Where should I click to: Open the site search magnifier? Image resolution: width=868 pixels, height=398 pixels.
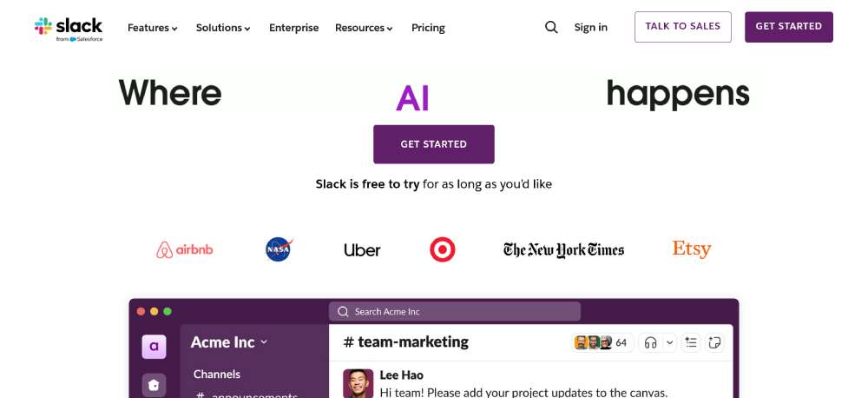551,27
